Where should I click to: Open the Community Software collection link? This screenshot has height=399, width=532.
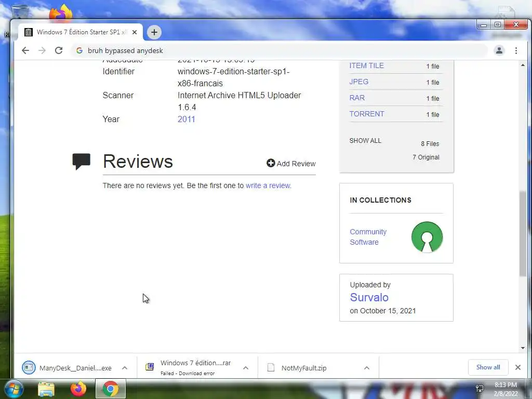tap(368, 237)
